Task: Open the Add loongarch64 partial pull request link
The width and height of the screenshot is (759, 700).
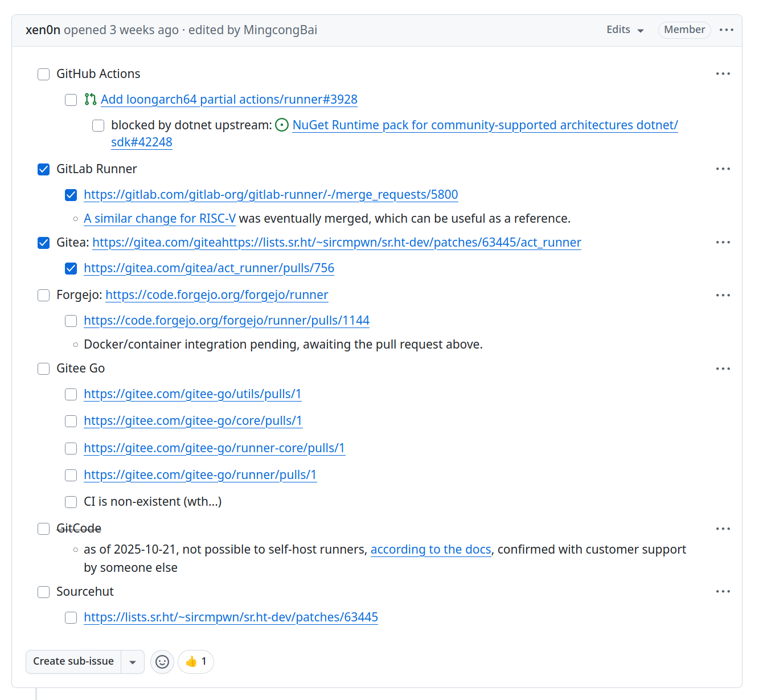Action: coord(229,100)
